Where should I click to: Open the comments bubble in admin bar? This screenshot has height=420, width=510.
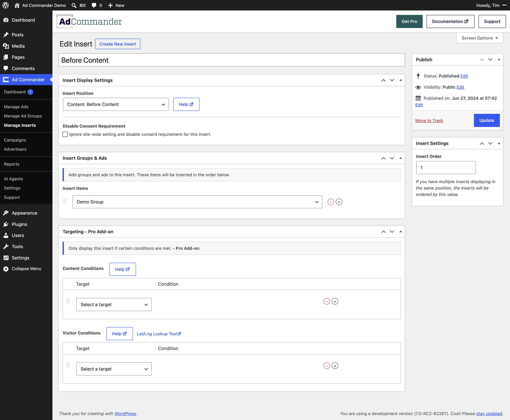coord(94,5)
